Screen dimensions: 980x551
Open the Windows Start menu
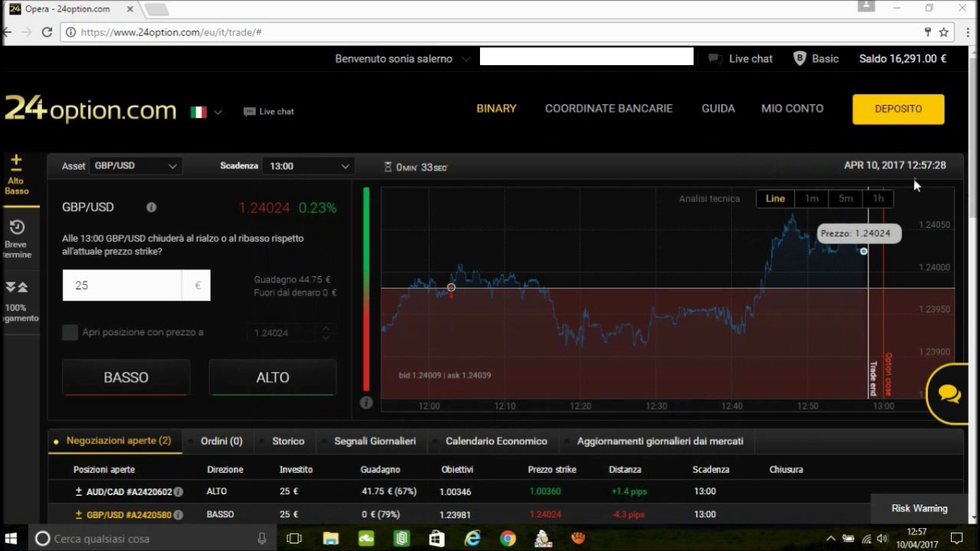point(12,539)
